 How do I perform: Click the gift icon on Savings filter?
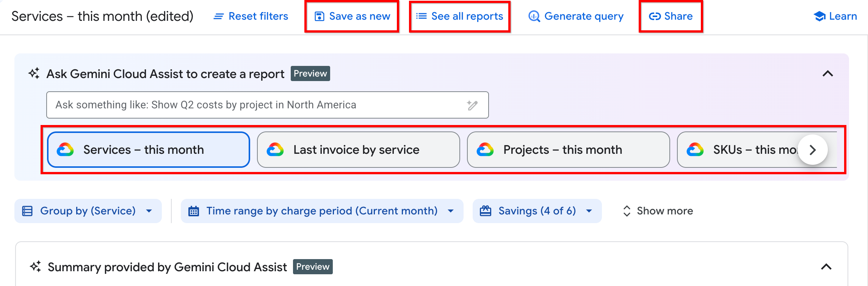coord(486,211)
